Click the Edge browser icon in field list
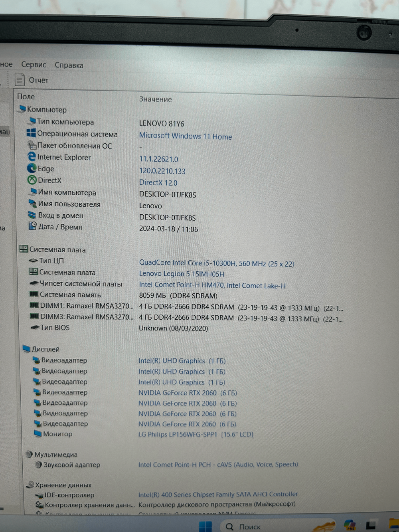Viewport: 399px width, 532px height. [x=32, y=168]
